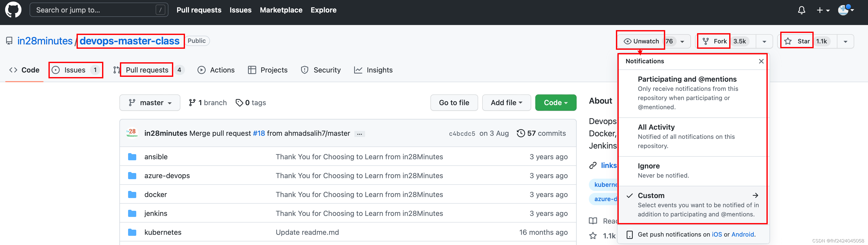Screen dimensions: 868x245
Task: Select All Activity notification option
Action: tap(693, 137)
